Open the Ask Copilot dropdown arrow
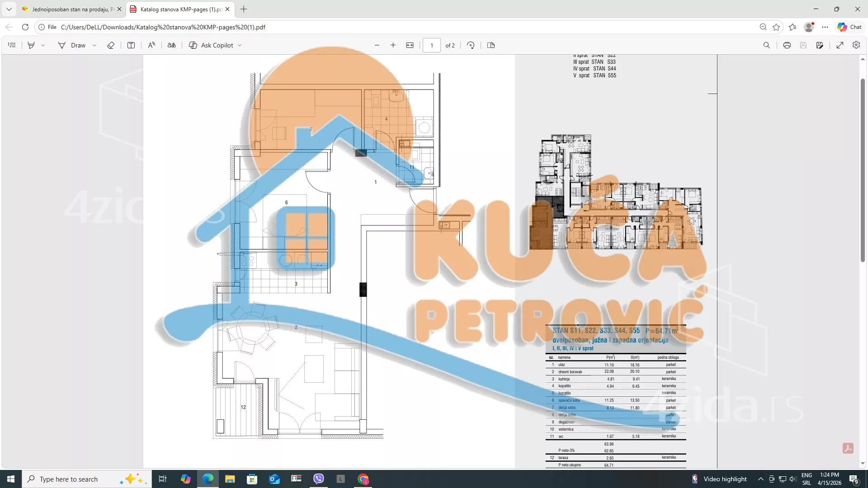 240,45
